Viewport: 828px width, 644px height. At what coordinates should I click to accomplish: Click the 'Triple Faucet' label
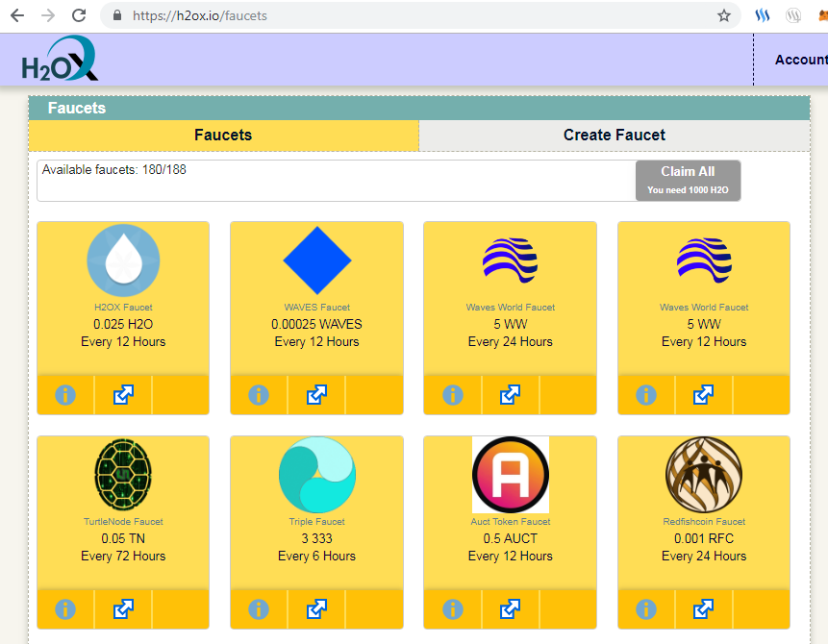point(316,522)
